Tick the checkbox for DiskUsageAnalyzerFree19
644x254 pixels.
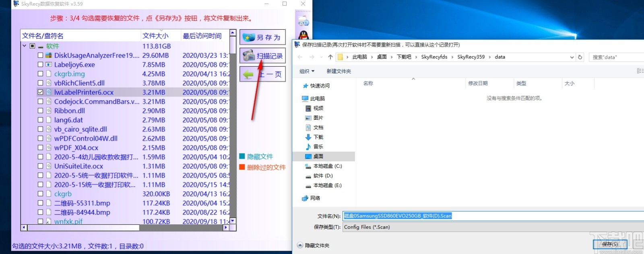pyautogui.click(x=40, y=55)
